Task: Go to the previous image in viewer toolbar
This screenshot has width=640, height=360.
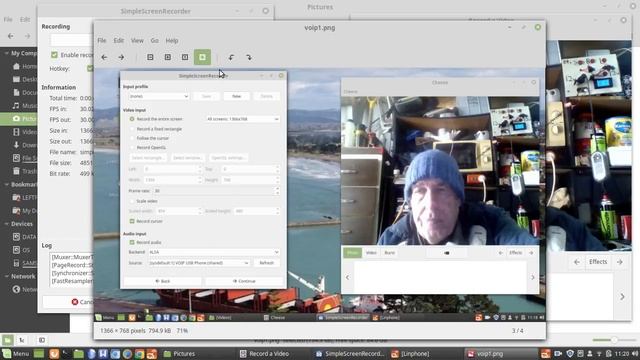Action: pyautogui.click(x=104, y=58)
